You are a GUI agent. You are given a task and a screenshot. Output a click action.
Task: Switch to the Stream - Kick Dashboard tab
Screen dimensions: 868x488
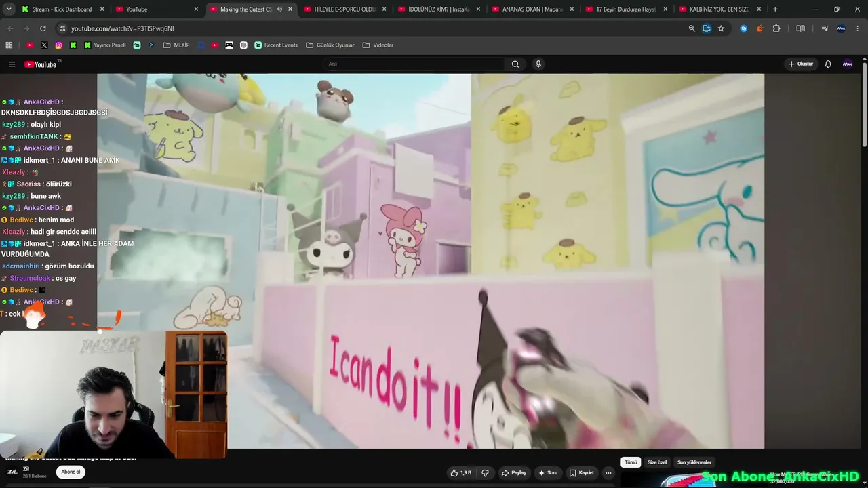tap(63, 9)
